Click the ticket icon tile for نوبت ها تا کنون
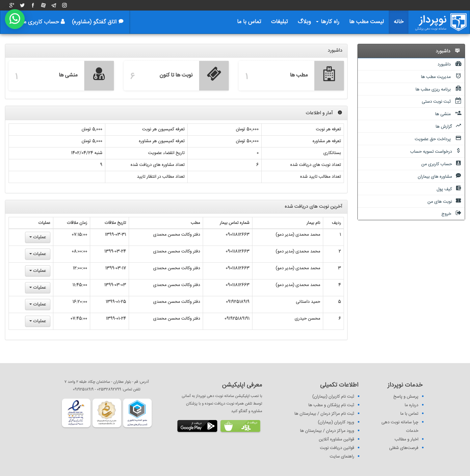470x476 pixels. 214,75
